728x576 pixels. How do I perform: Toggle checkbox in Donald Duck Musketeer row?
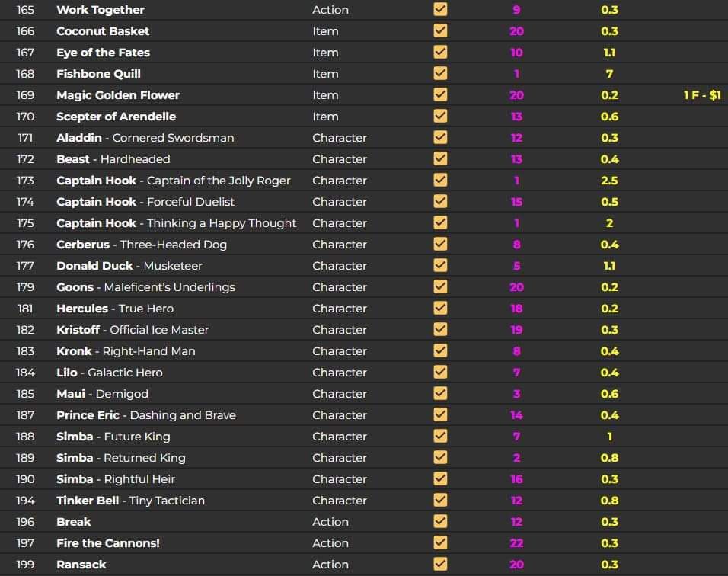pos(440,266)
